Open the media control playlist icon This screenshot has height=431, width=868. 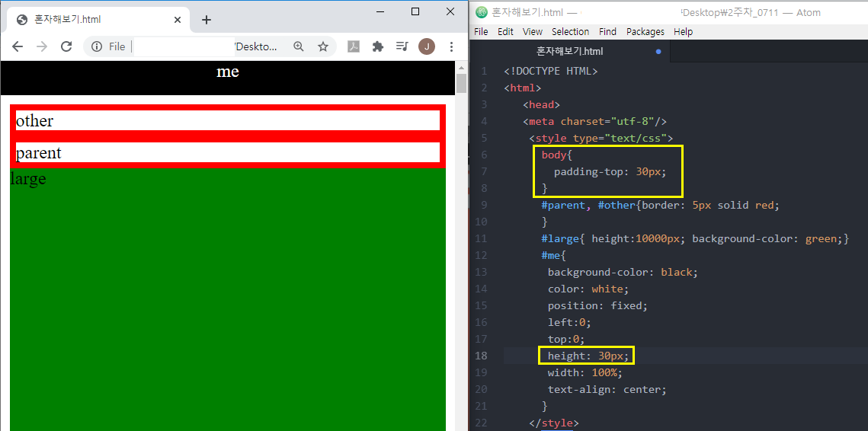402,46
